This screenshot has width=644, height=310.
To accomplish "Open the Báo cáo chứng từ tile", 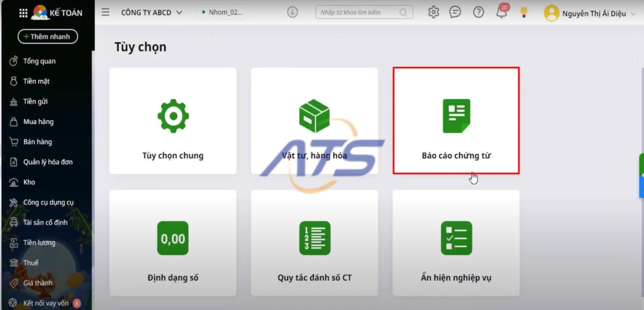I will pyautogui.click(x=456, y=120).
